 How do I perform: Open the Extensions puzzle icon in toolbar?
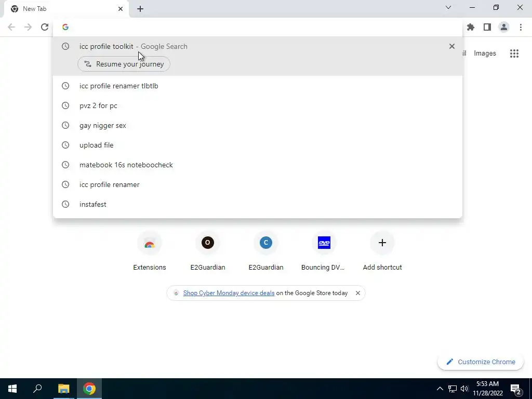click(471, 27)
